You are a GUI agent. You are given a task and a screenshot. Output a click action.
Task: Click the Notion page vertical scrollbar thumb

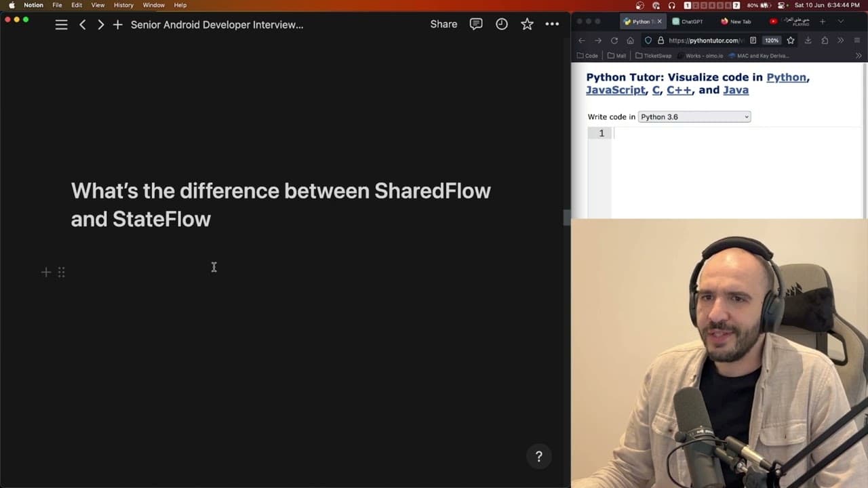pos(566,218)
